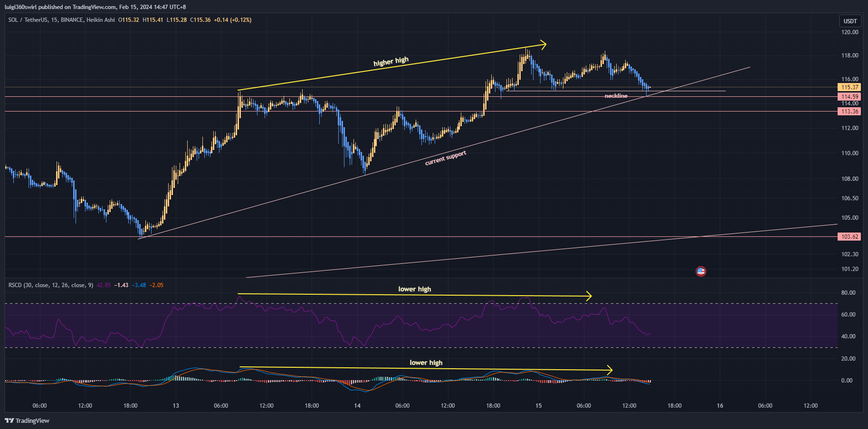Click the 0.00 level on indicator scale
The width and height of the screenshot is (868, 429).
coord(847,381)
